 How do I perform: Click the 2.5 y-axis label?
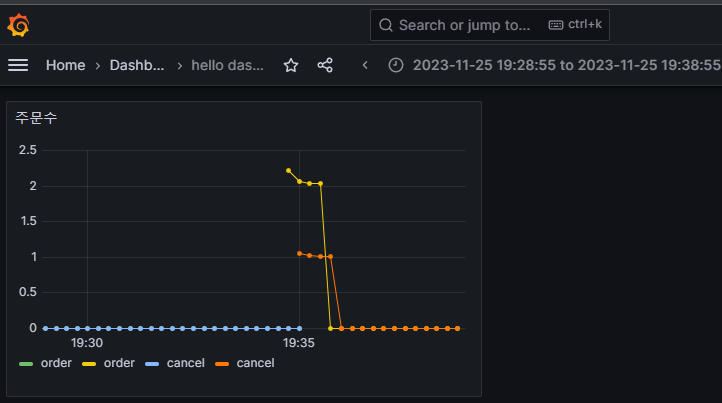pos(28,150)
